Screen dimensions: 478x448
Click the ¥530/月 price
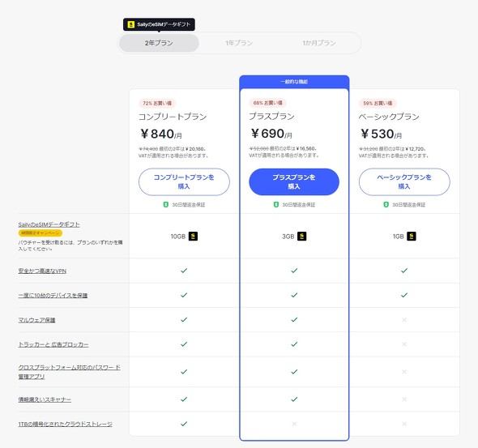click(381, 134)
